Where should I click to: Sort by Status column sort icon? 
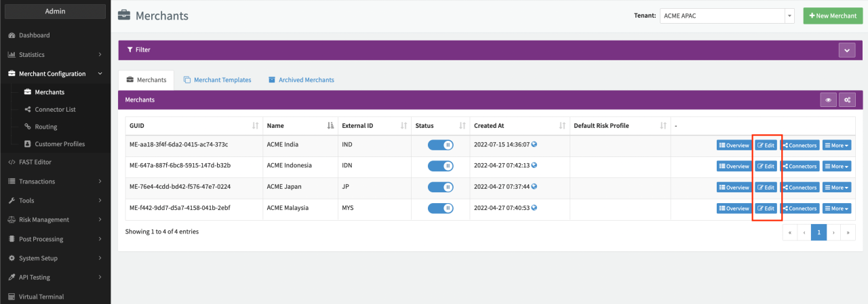pos(462,126)
